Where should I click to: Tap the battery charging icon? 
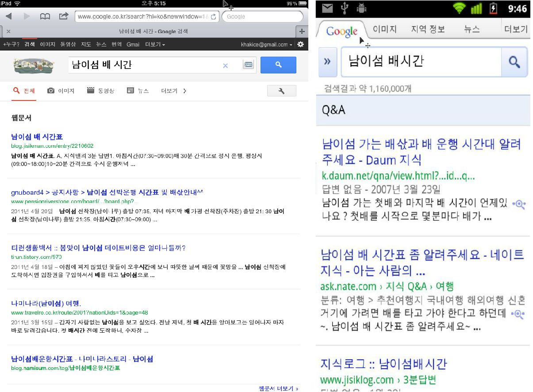click(x=494, y=8)
